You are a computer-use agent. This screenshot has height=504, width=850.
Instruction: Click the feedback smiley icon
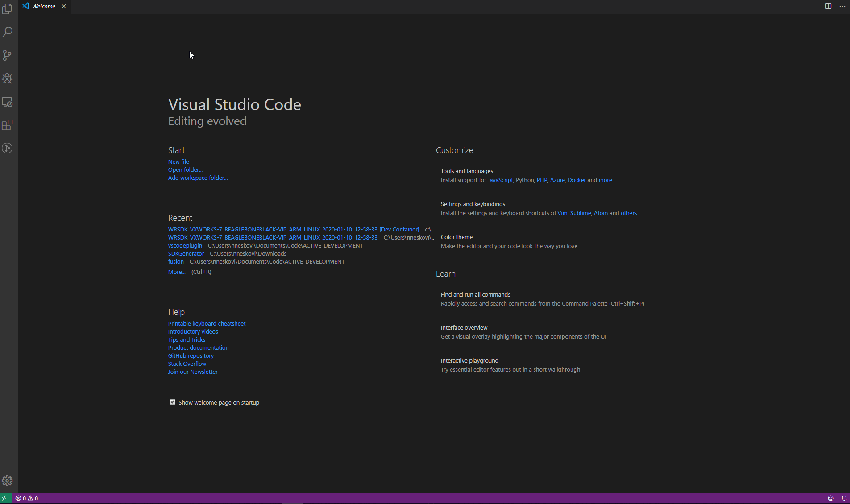coord(831,498)
